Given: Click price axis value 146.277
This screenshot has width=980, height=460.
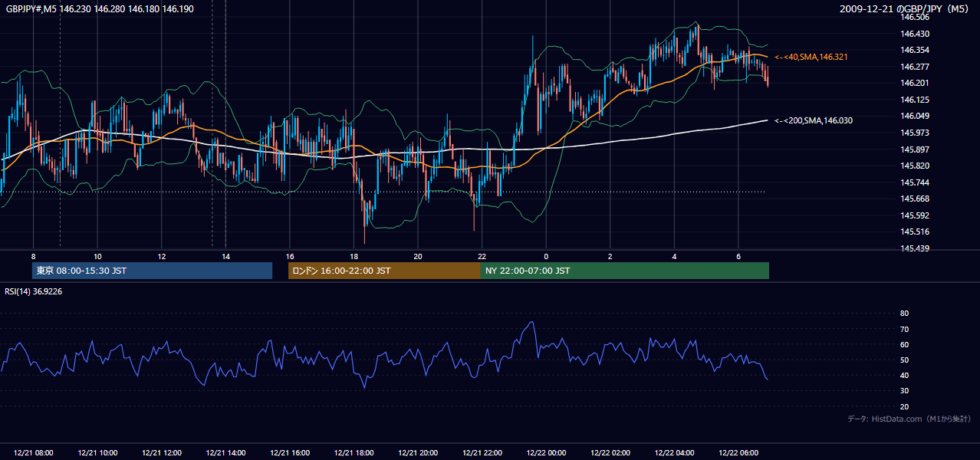Looking at the screenshot, I should pos(915,67).
